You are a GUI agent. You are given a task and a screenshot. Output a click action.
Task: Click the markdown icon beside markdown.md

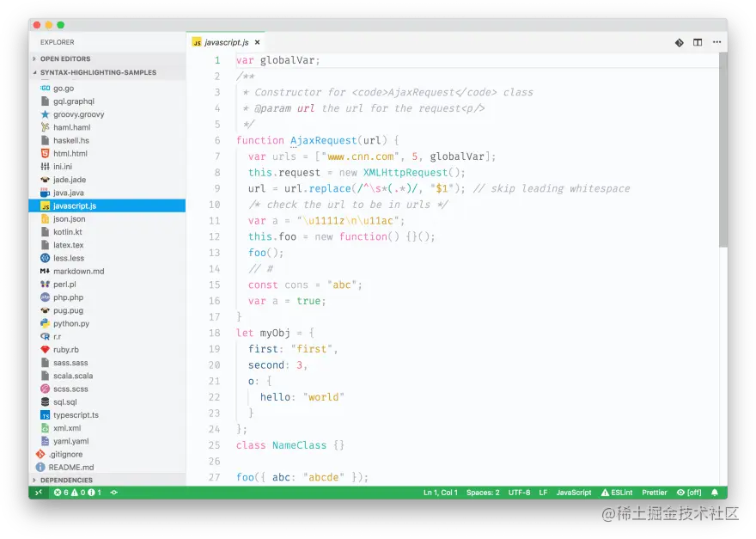(45, 271)
